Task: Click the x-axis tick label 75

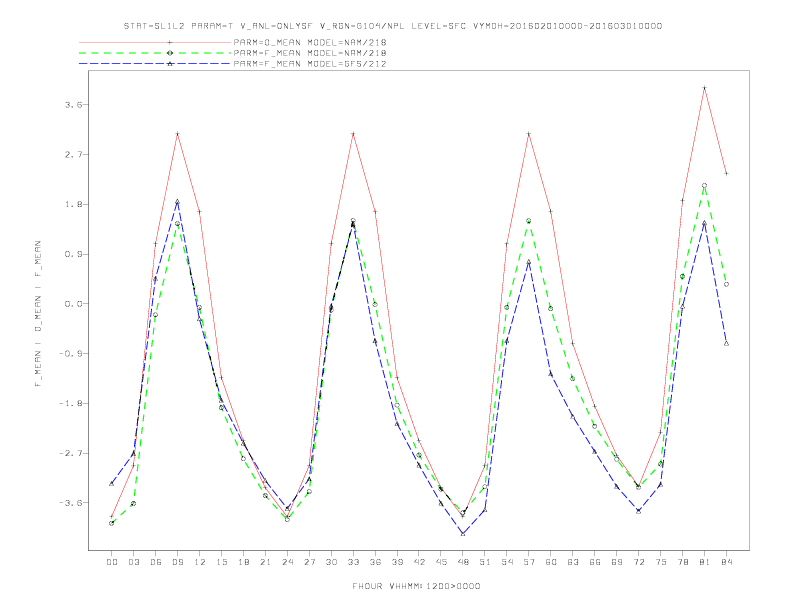Action: [x=661, y=562]
